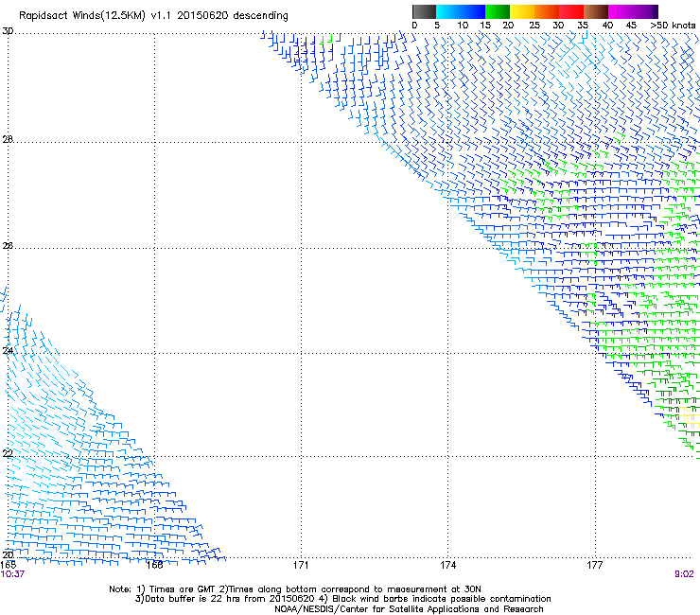Click the orange 25-30 knots legend segment

point(547,11)
